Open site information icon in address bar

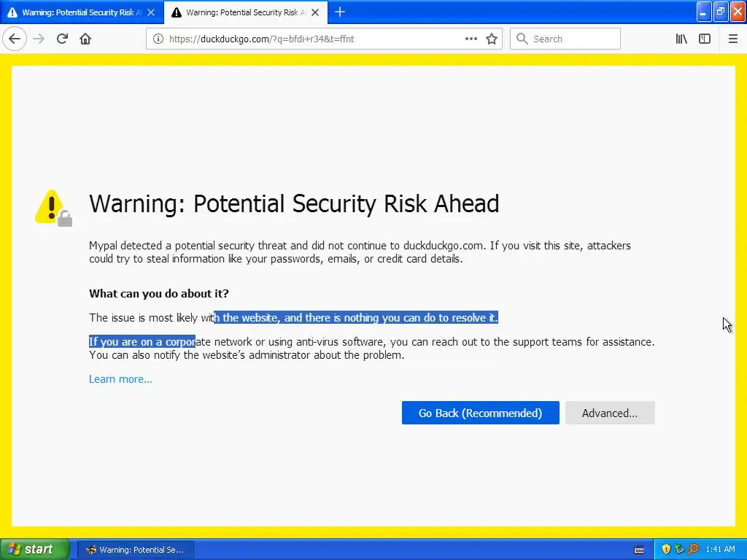click(x=158, y=39)
